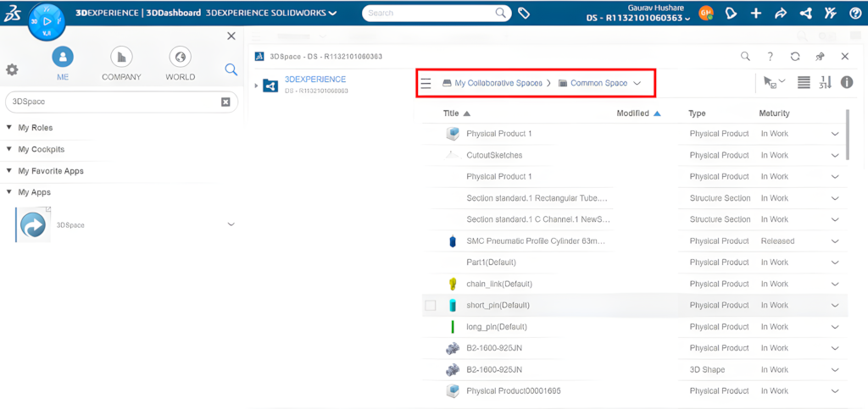Expand the 3DEXPERIENCE tree node

[256, 86]
